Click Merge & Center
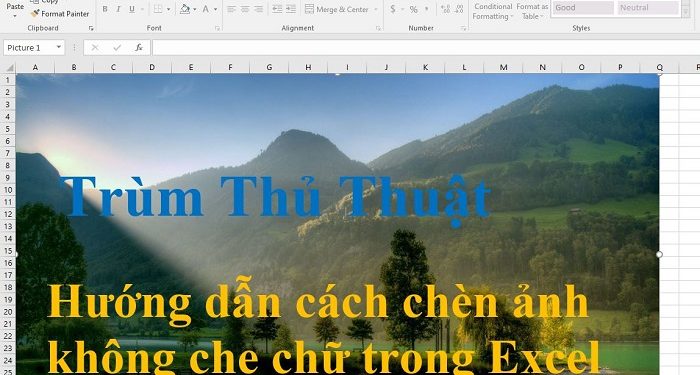Viewport: 700px width, 375px height. pos(337,9)
